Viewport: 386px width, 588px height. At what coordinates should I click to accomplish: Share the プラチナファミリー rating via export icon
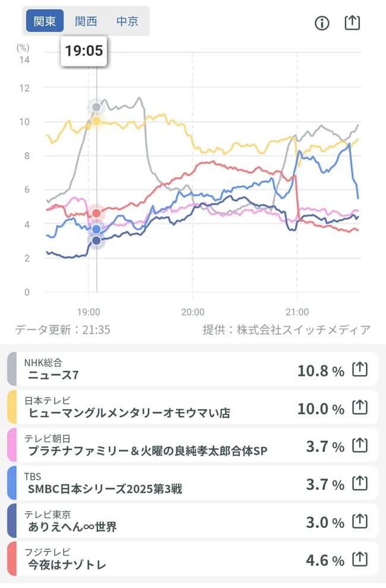(359, 445)
